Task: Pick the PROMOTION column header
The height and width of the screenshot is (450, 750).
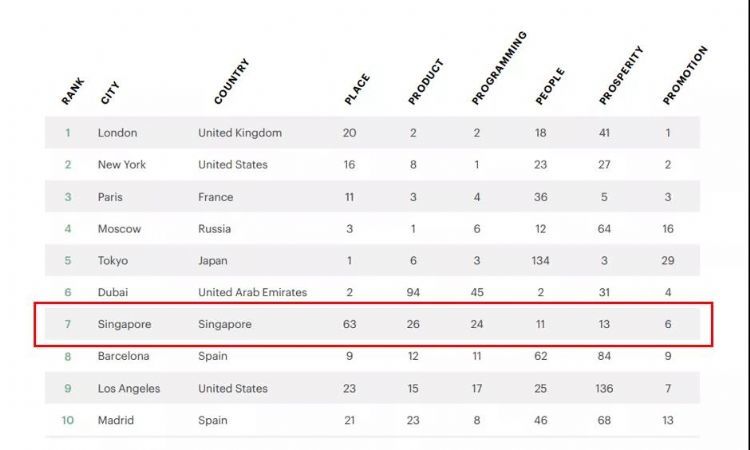Action: click(x=685, y=76)
